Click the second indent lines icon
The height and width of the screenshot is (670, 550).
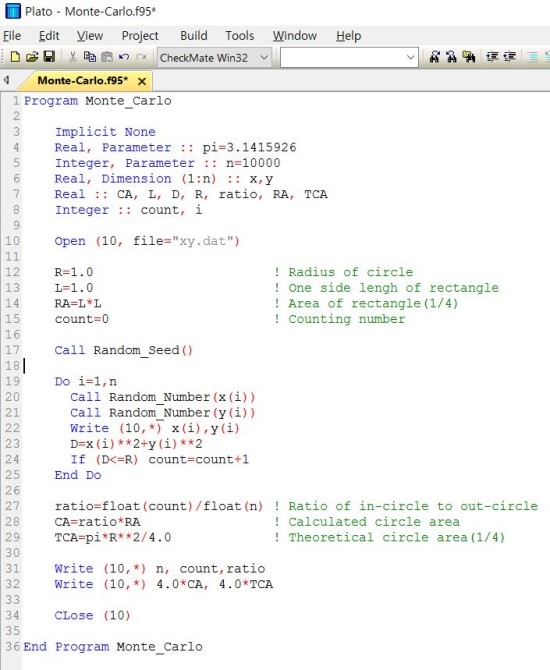coord(509,57)
